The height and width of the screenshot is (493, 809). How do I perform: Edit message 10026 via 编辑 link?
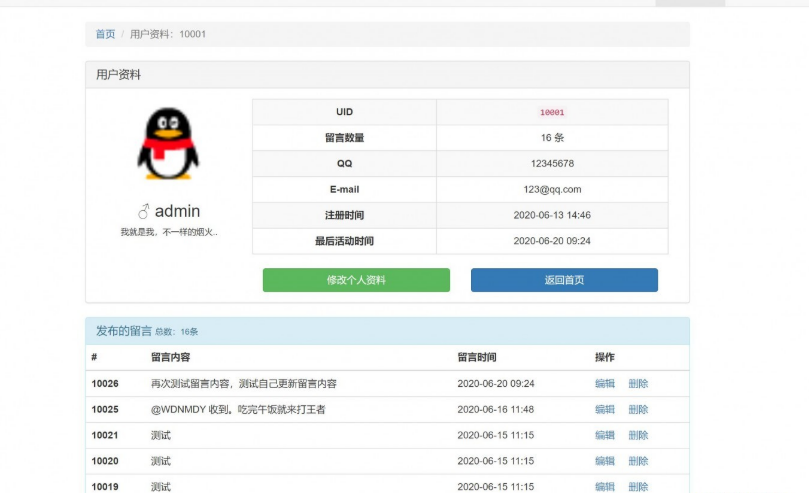tap(605, 384)
